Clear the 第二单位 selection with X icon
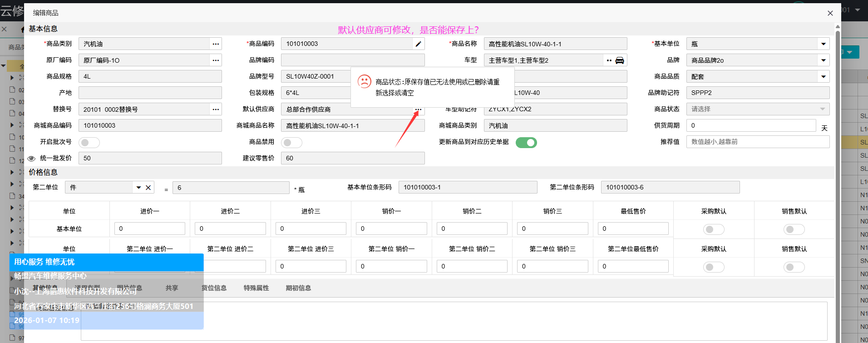Viewport: 868px width, 343px height. (x=148, y=188)
